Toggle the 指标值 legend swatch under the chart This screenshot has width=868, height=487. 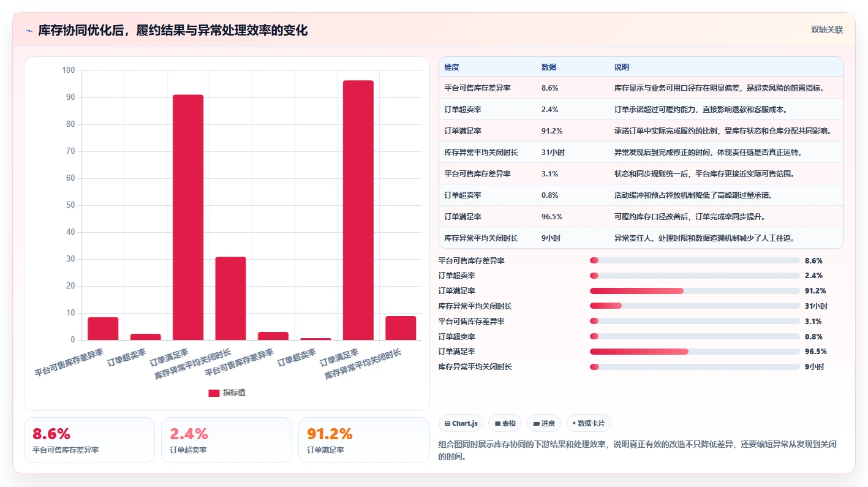(x=214, y=393)
